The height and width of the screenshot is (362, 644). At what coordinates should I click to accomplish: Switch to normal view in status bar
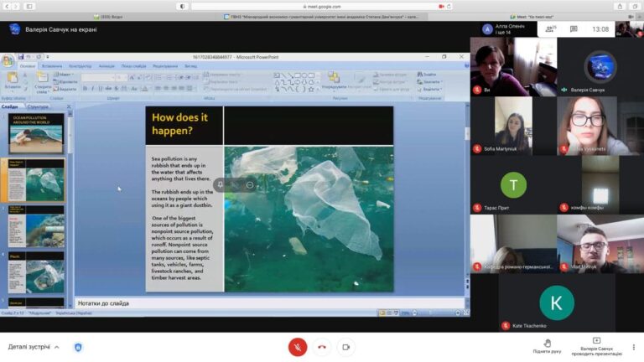click(x=382, y=313)
